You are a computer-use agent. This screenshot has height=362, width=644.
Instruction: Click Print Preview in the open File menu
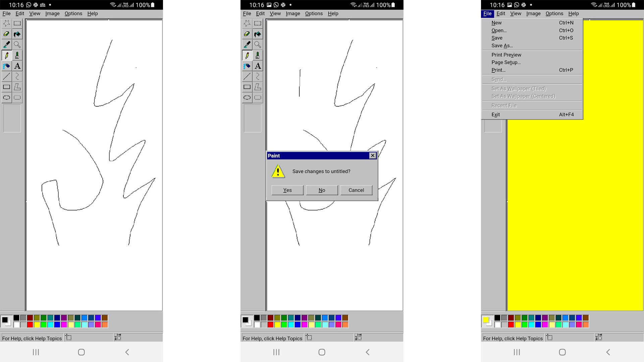(x=506, y=55)
